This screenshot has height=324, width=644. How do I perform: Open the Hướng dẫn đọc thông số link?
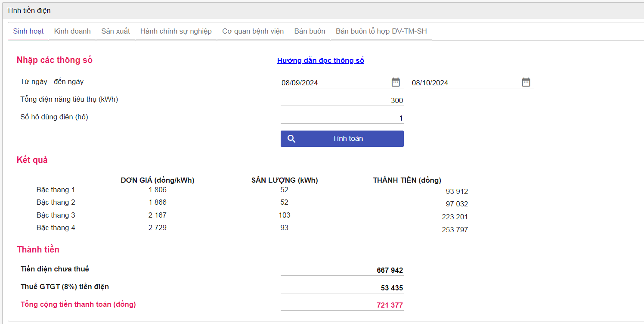(x=321, y=61)
